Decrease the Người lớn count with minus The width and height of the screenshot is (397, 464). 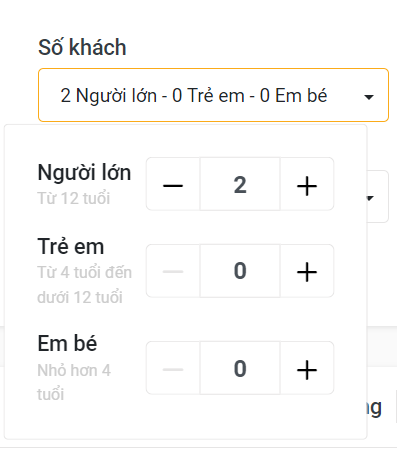point(173,184)
